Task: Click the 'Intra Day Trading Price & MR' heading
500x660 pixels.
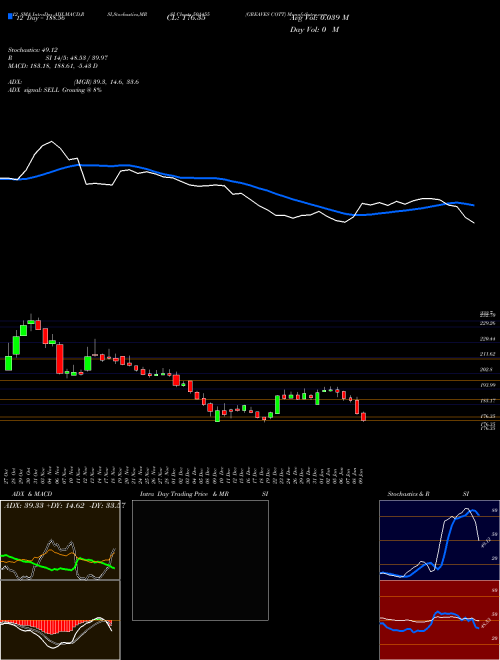Action: pos(184,494)
